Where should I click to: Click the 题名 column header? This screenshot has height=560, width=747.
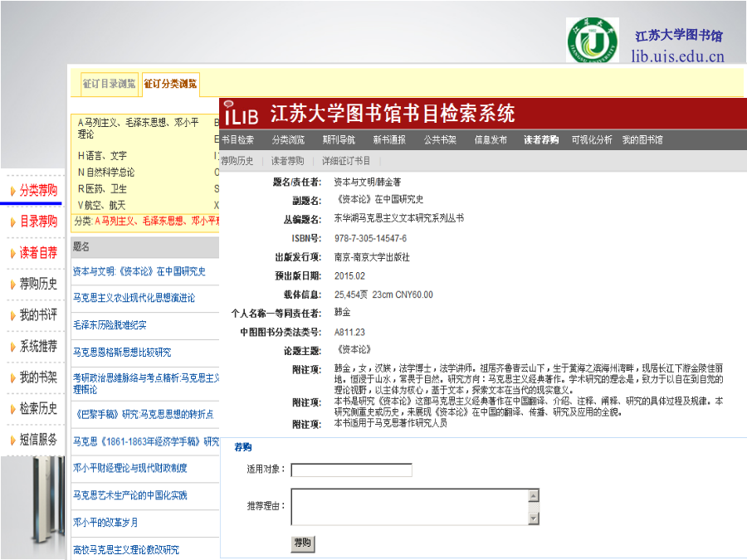tap(81, 246)
